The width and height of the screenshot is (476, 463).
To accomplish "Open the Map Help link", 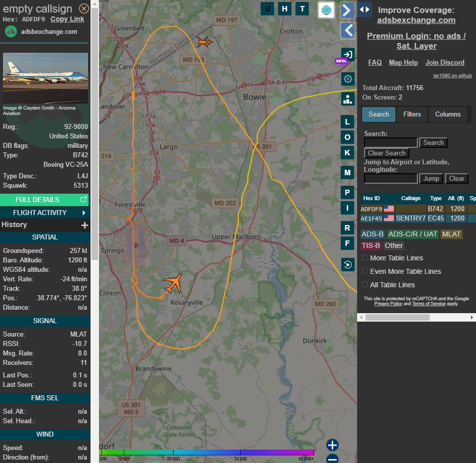I will click(403, 62).
